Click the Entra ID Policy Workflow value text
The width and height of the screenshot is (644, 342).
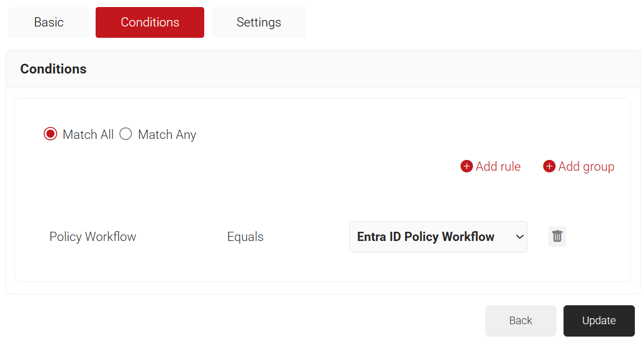click(x=426, y=237)
